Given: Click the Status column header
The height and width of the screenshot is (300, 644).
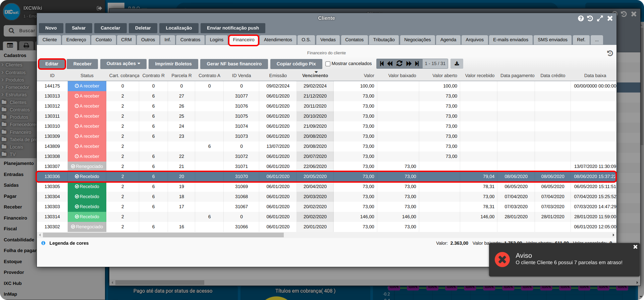Looking at the screenshot, I should (x=87, y=75).
